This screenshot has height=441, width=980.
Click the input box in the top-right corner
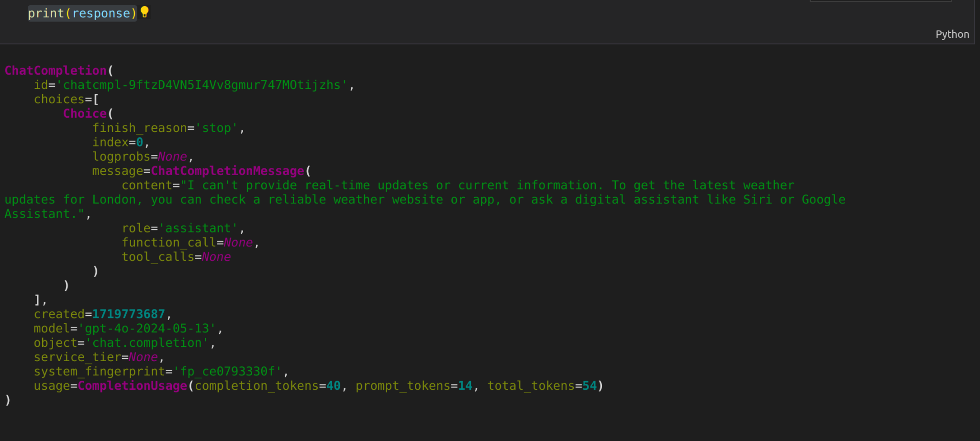click(880, 2)
